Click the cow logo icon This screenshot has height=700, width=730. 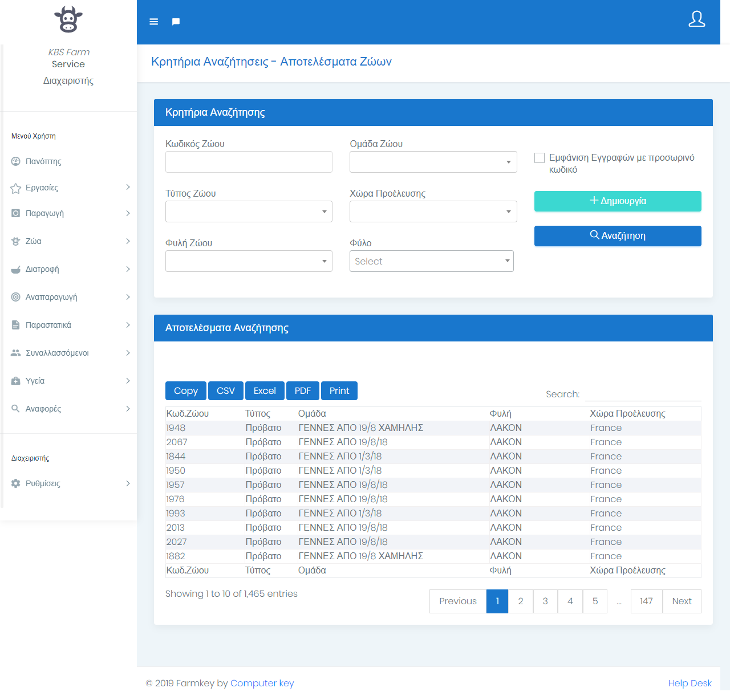[68, 19]
